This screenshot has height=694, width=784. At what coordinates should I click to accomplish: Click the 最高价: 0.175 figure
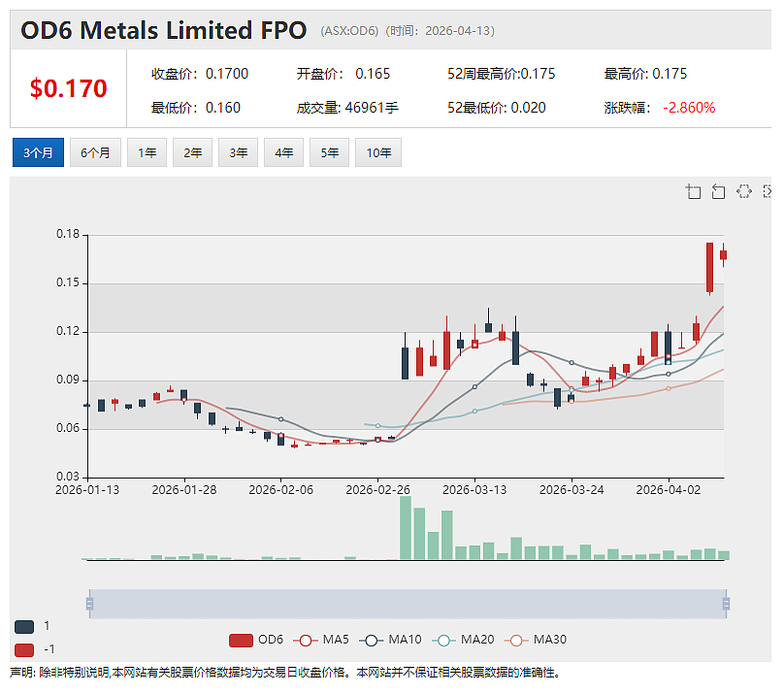tap(645, 74)
